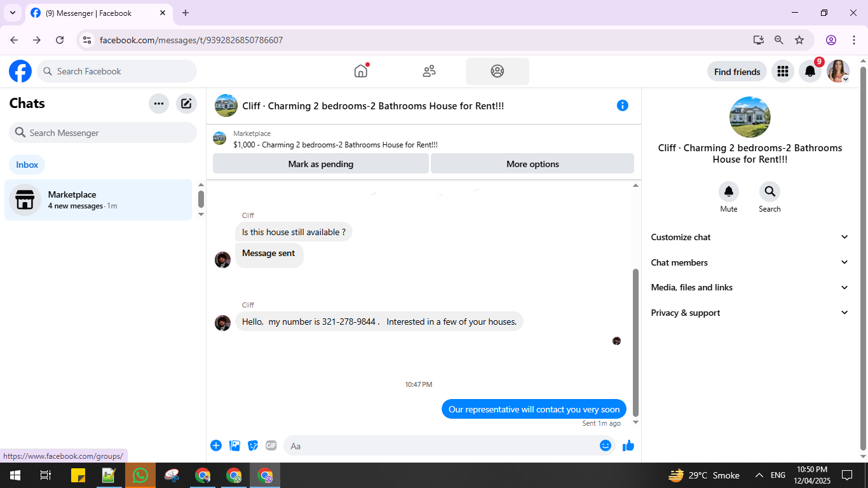The image size is (868, 488).
Task: Mute this conversation with the bell
Action: 729,192
